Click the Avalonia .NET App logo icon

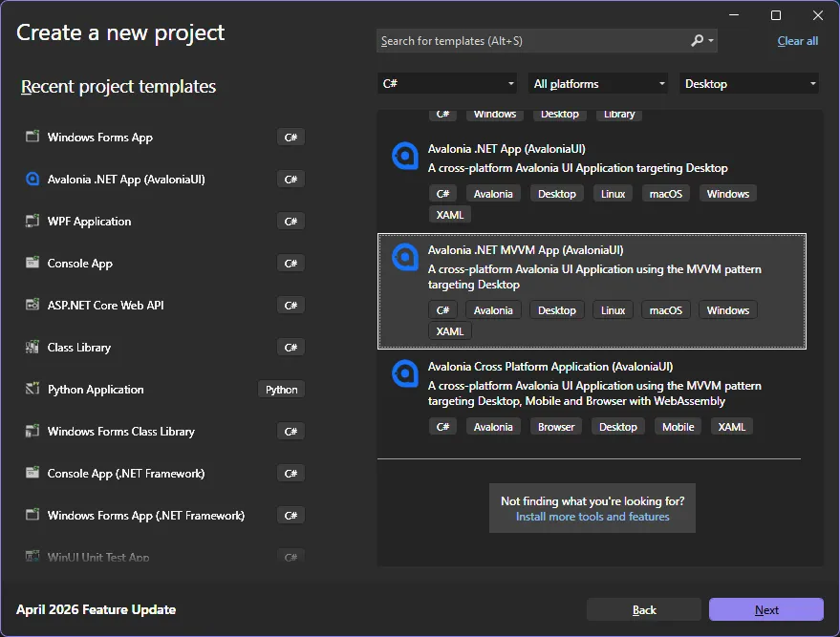[405, 156]
